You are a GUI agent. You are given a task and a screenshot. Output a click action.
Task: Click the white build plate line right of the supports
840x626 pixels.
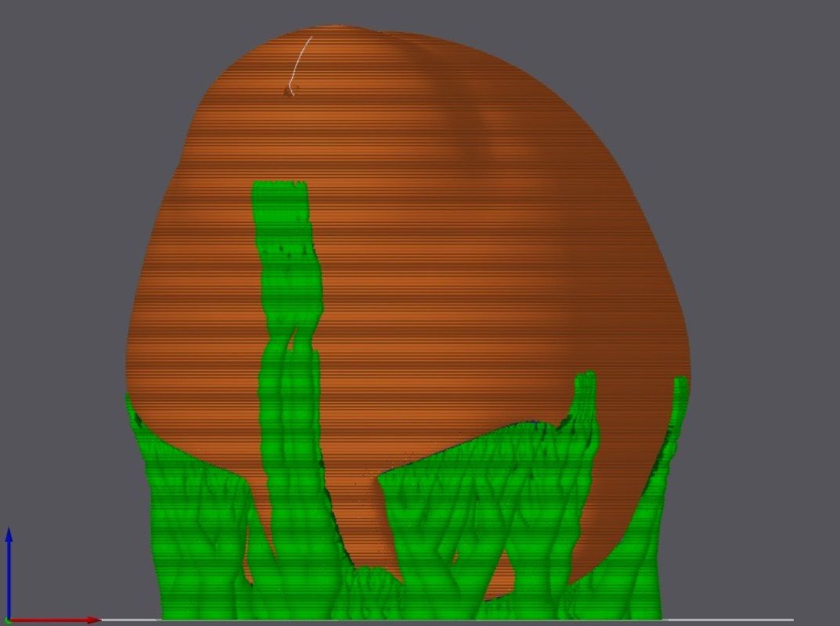(x=728, y=620)
